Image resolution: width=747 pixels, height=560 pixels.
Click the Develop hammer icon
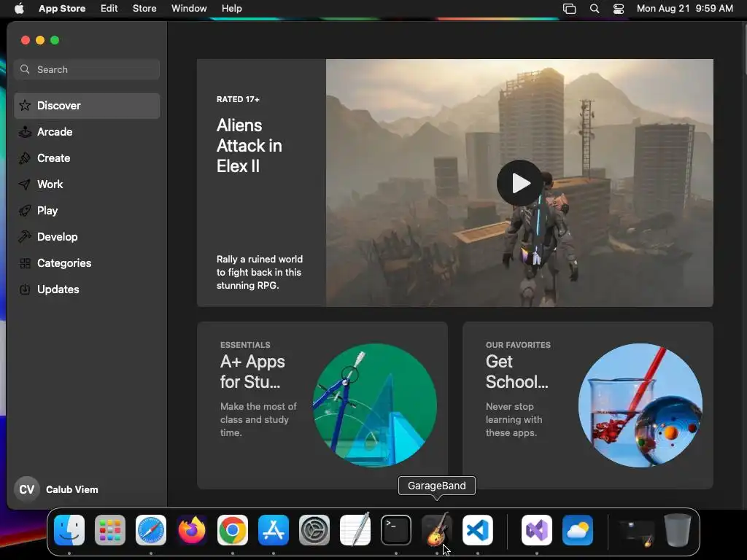pyautogui.click(x=25, y=237)
